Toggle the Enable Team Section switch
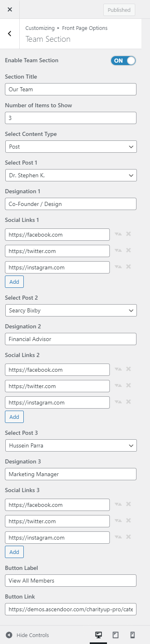The image size is (150, 644). [x=123, y=61]
